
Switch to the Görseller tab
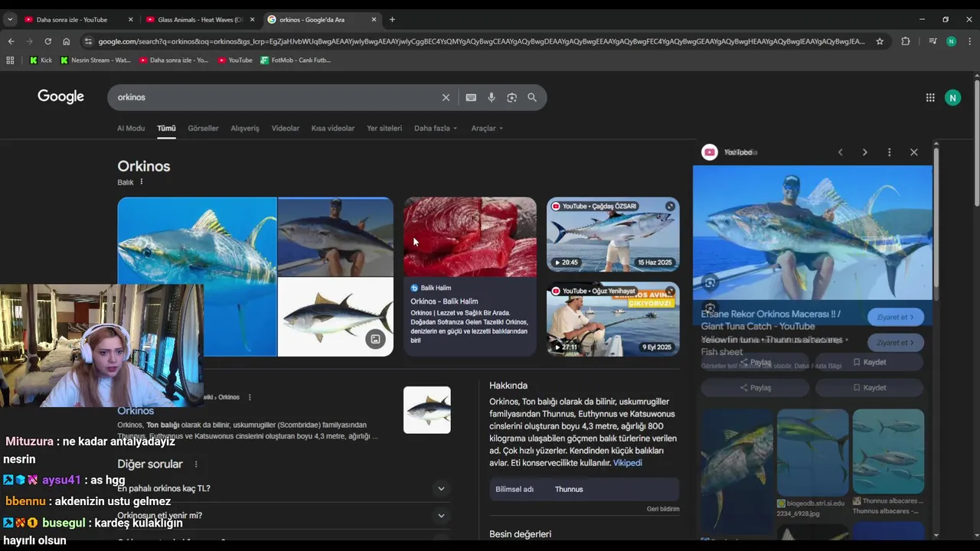click(x=203, y=129)
